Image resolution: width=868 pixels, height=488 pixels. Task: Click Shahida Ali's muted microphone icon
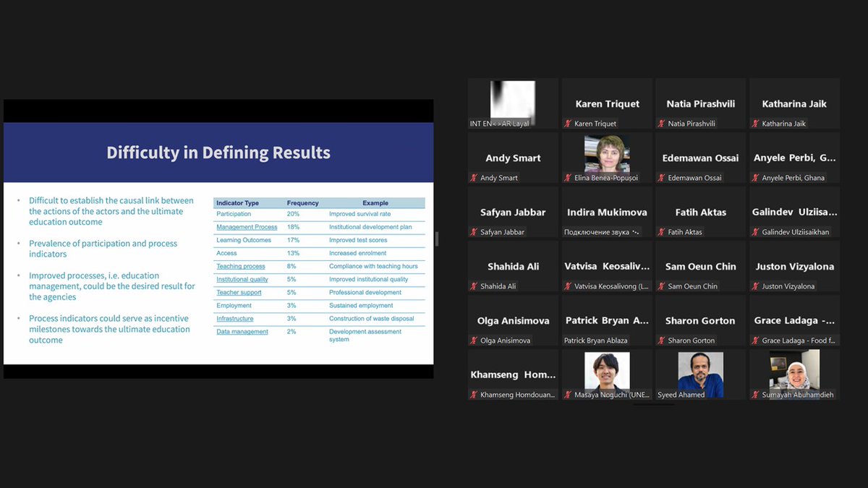[474, 286]
